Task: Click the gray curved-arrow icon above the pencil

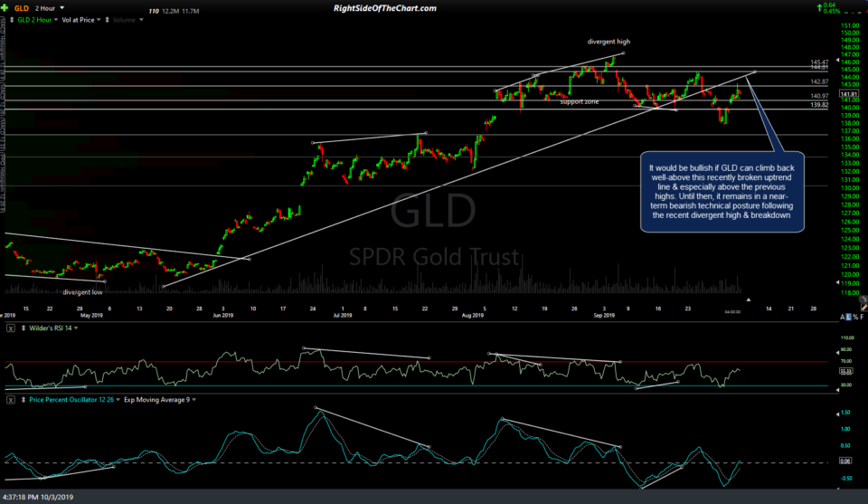Action: [x=863, y=300]
